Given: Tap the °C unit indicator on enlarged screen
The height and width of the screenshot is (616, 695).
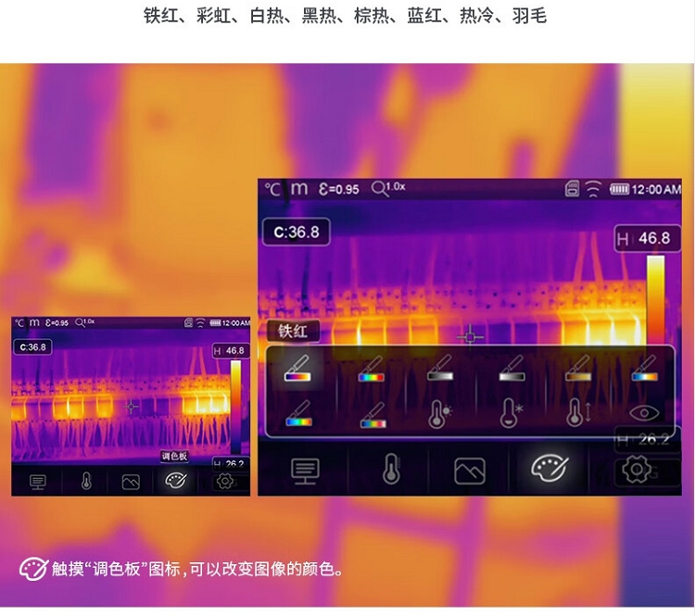Looking at the screenshot, I should tap(272, 189).
